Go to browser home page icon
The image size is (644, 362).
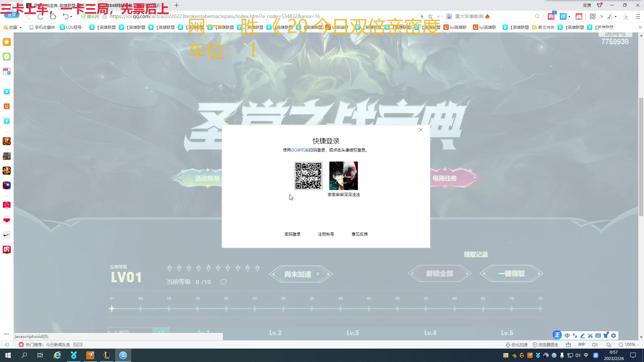pos(53,16)
